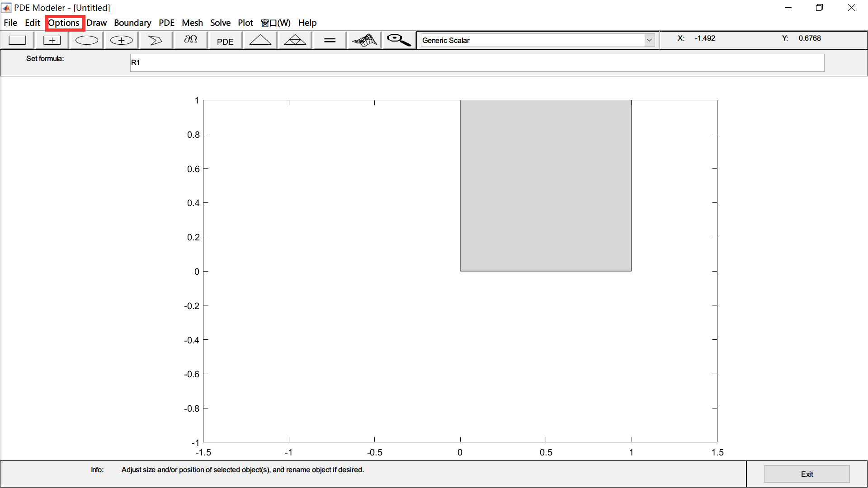
Task: Open the application mode dropdown showing Generic Scalar
Action: tap(649, 40)
